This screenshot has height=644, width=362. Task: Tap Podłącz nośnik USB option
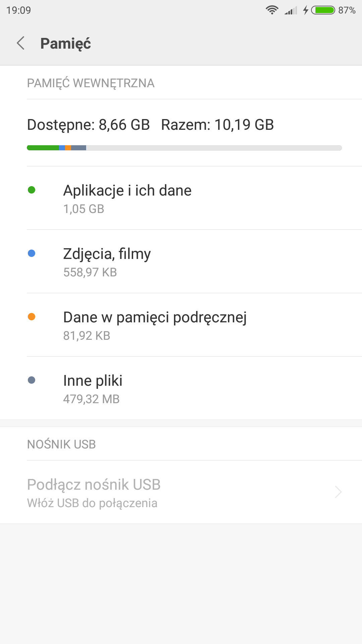click(94, 492)
